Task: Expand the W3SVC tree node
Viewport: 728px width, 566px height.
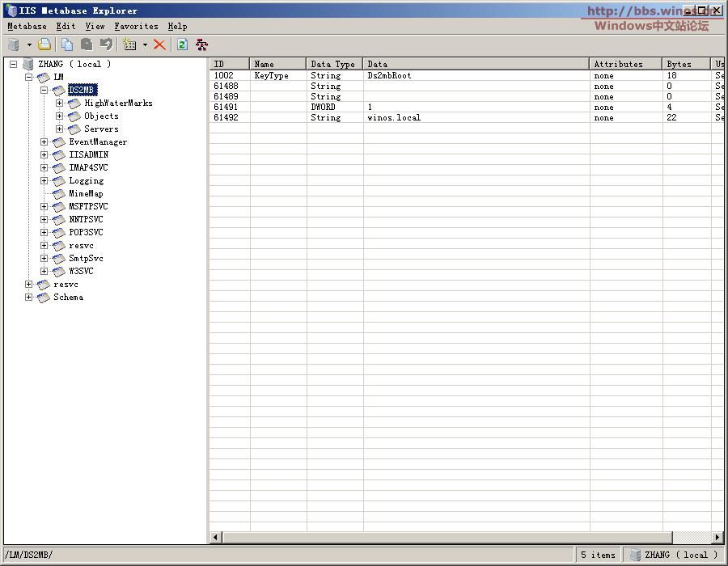Action: 44,272
